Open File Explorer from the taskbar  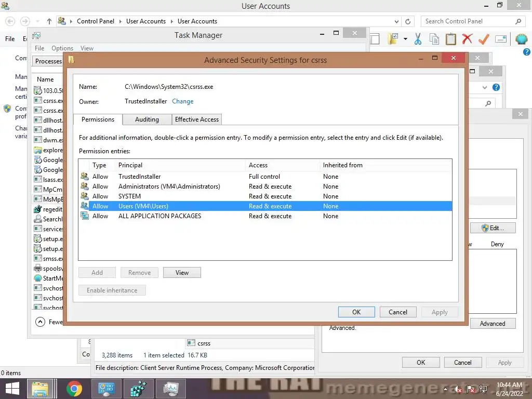tap(40, 389)
